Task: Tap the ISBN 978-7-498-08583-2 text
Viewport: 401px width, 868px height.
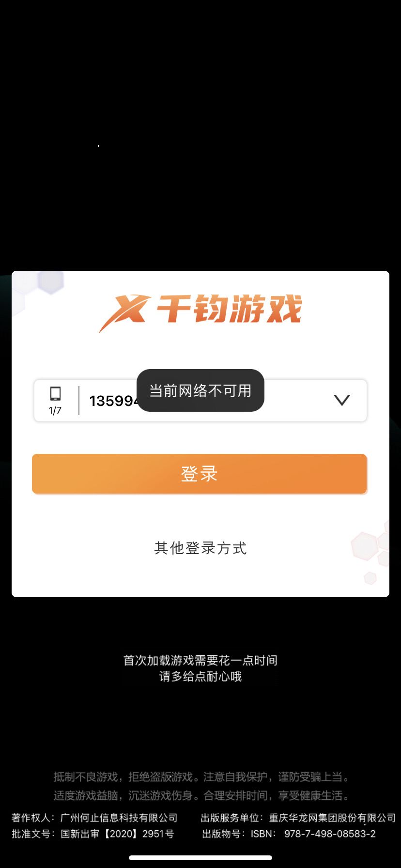Action: [x=289, y=834]
